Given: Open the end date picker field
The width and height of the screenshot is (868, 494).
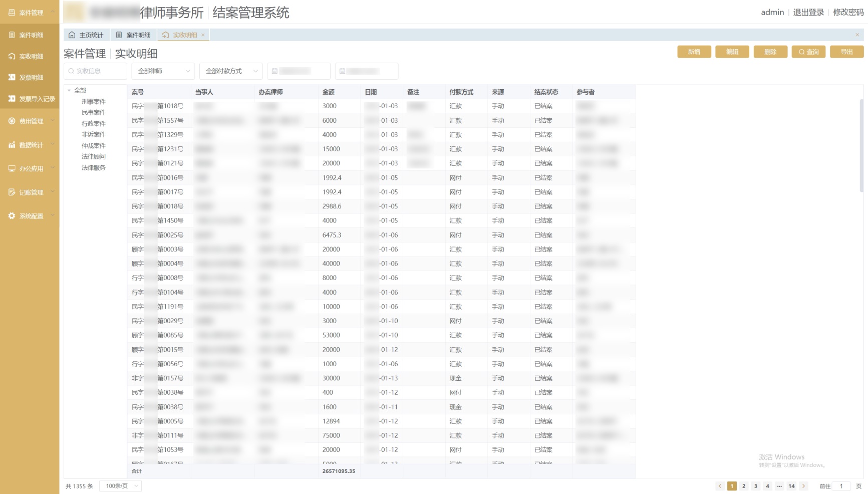Looking at the screenshot, I should click(x=367, y=71).
